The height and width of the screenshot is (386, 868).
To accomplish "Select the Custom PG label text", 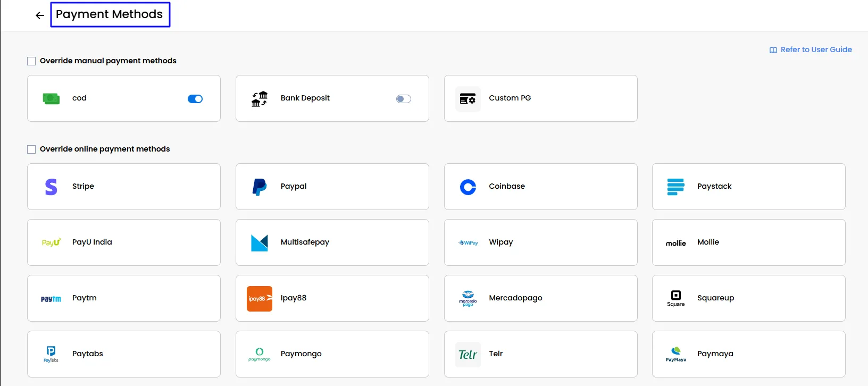I will (510, 98).
